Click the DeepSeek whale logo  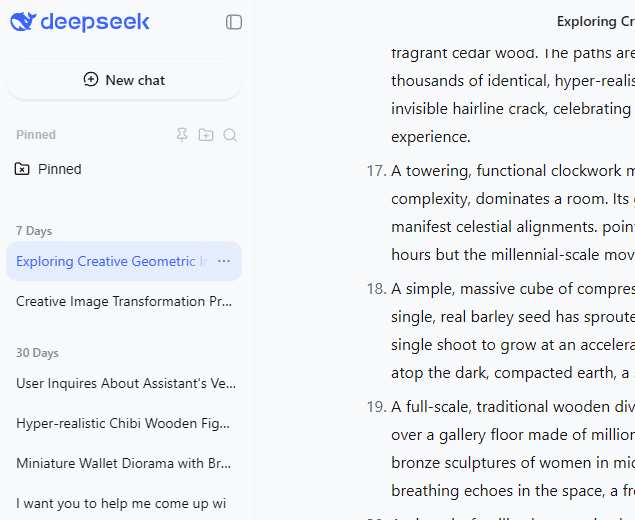[x=24, y=22]
